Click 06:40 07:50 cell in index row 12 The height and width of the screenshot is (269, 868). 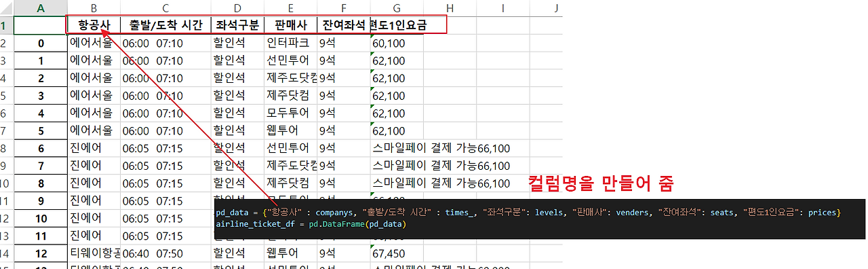point(165,253)
